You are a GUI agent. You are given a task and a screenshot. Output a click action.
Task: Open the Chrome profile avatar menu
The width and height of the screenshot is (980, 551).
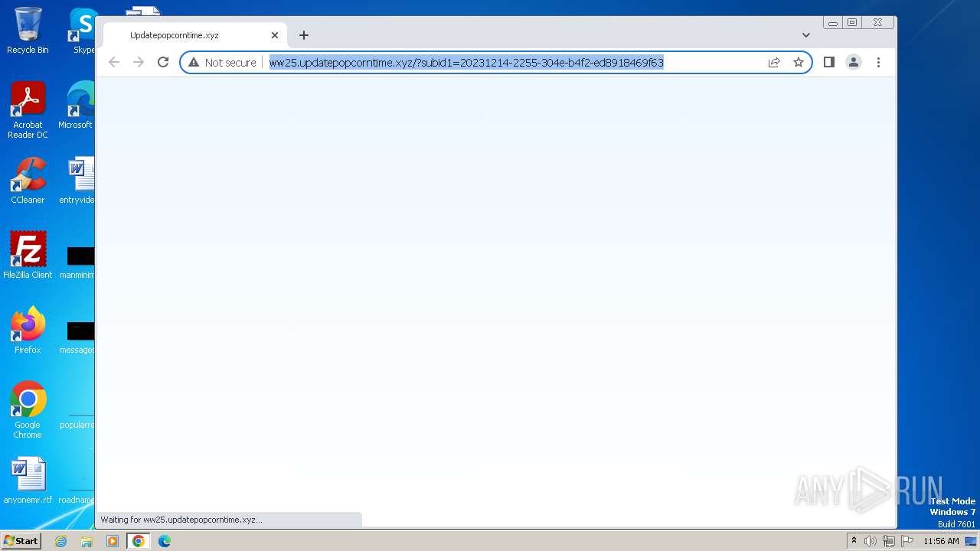tap(854, 62)
